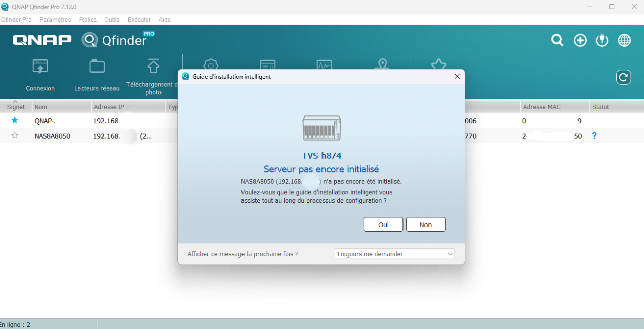Select the NAS8A8050 device row
The image size is (644, 329).
pos(52,136)
